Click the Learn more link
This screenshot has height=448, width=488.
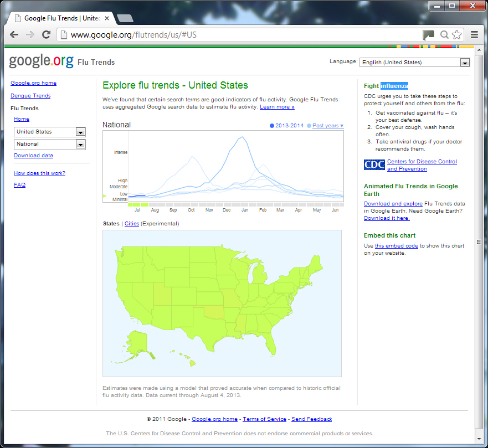point(277,107)
